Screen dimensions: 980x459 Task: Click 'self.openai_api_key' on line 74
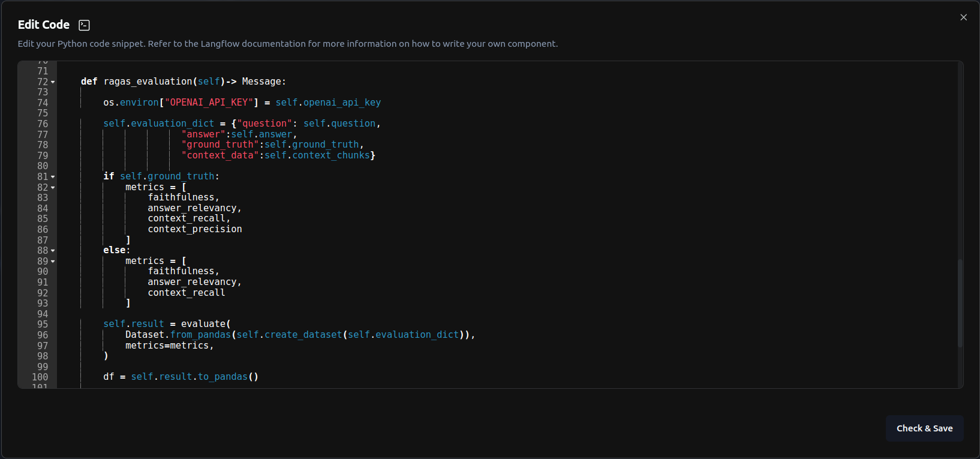pos(328,103)
